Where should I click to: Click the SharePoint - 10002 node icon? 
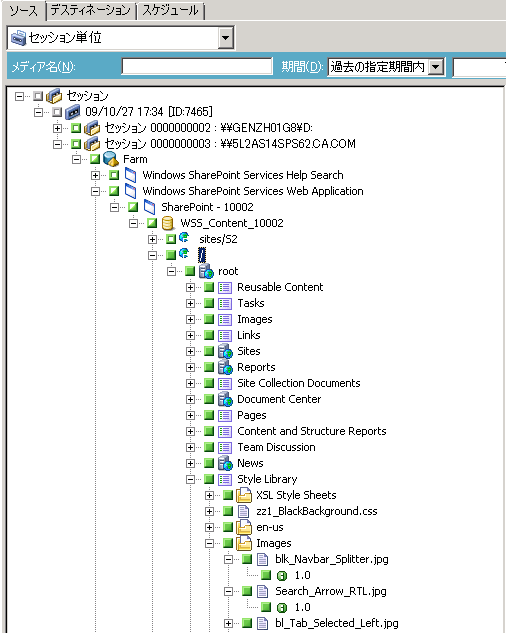click(149, 207)
